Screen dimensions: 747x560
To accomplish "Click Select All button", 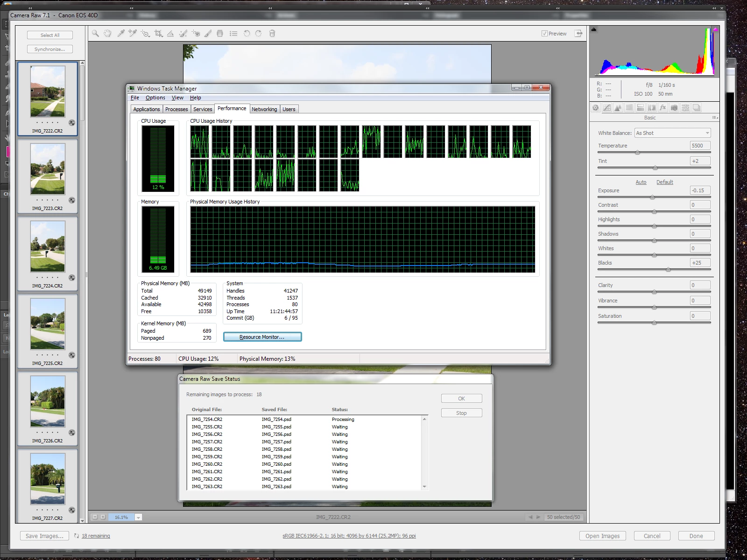I will tap(50, 35).
